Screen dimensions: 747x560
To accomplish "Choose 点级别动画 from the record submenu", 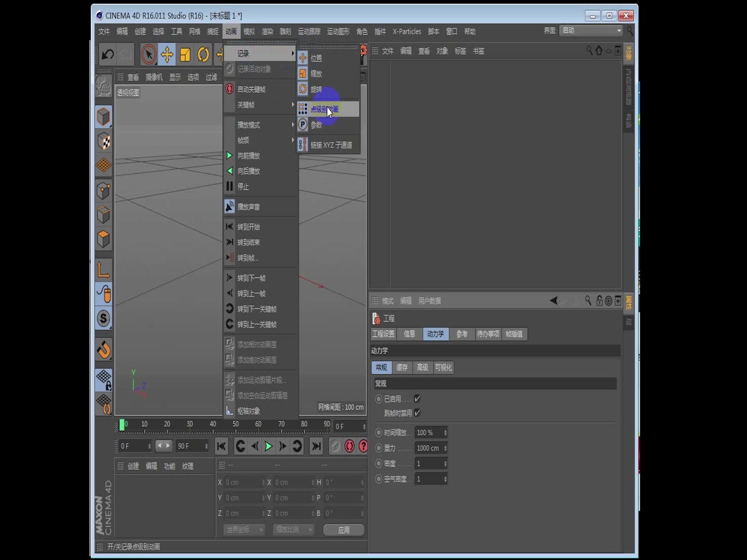I will click(x=324, y=109).
